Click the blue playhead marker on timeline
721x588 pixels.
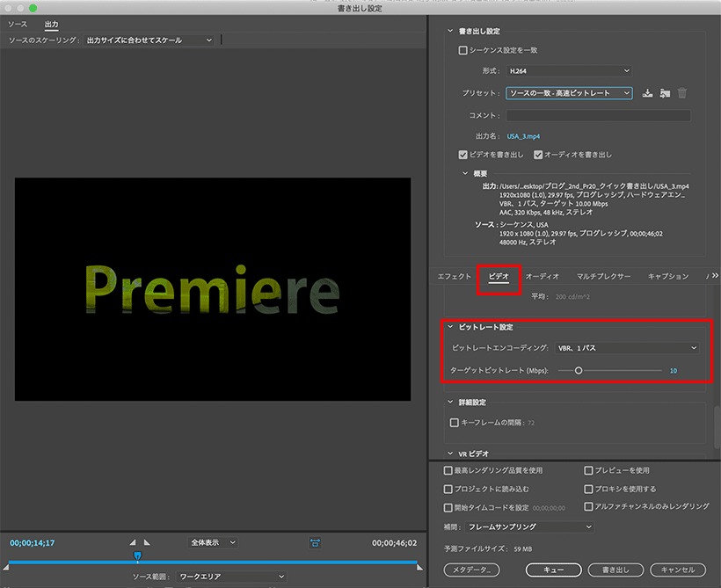pos(137,556)
